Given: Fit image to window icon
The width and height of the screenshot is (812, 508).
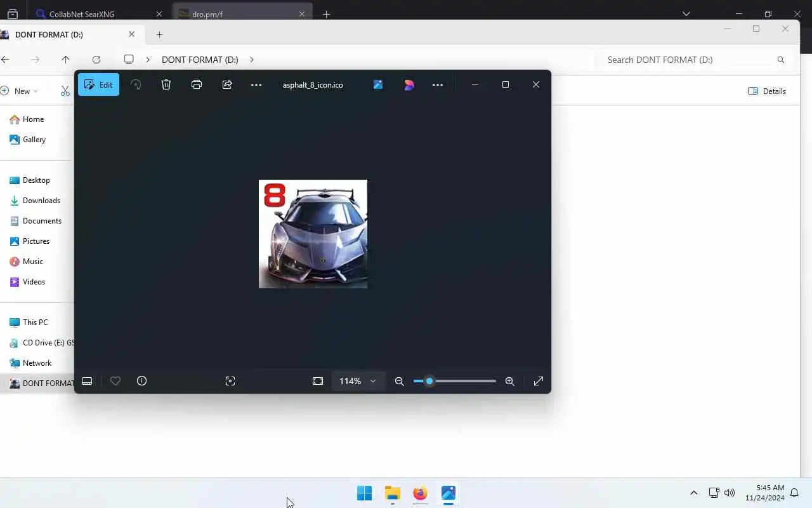Looking at the screenshot, I should point(318,381).
